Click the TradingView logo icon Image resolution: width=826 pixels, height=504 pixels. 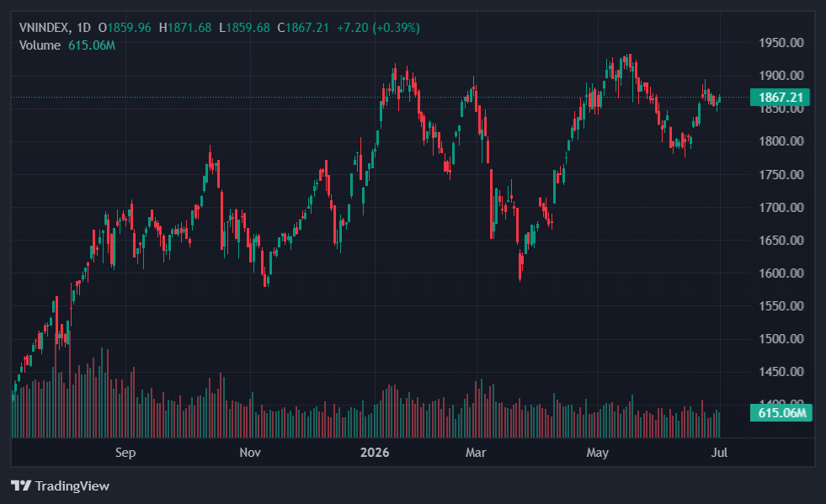21,485
